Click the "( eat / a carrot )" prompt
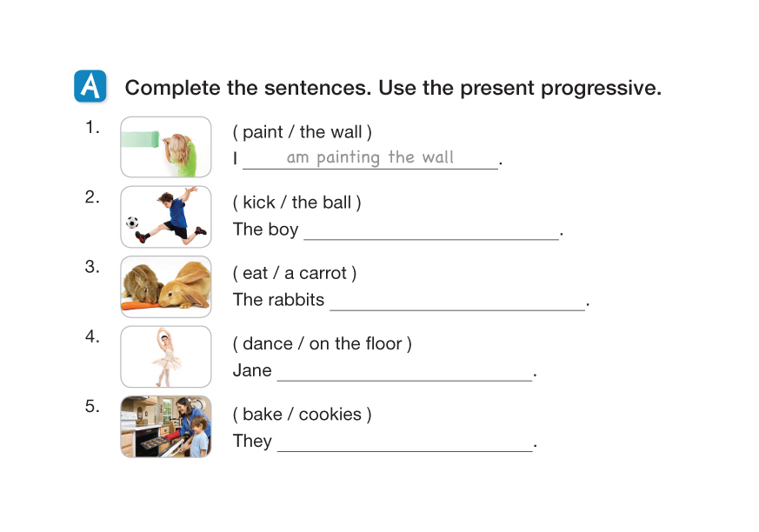The image size is (759, 532). [295, 273]
